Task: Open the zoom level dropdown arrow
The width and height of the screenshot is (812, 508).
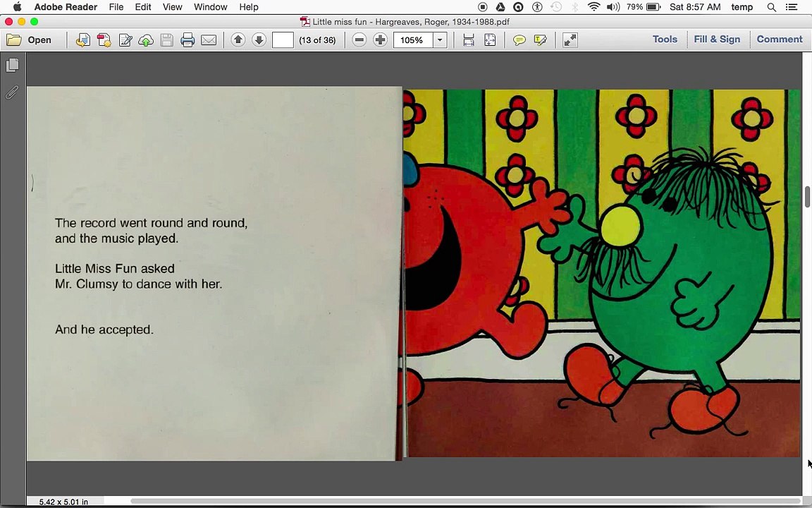Action: pyautogui.click(x=440, y=40)
